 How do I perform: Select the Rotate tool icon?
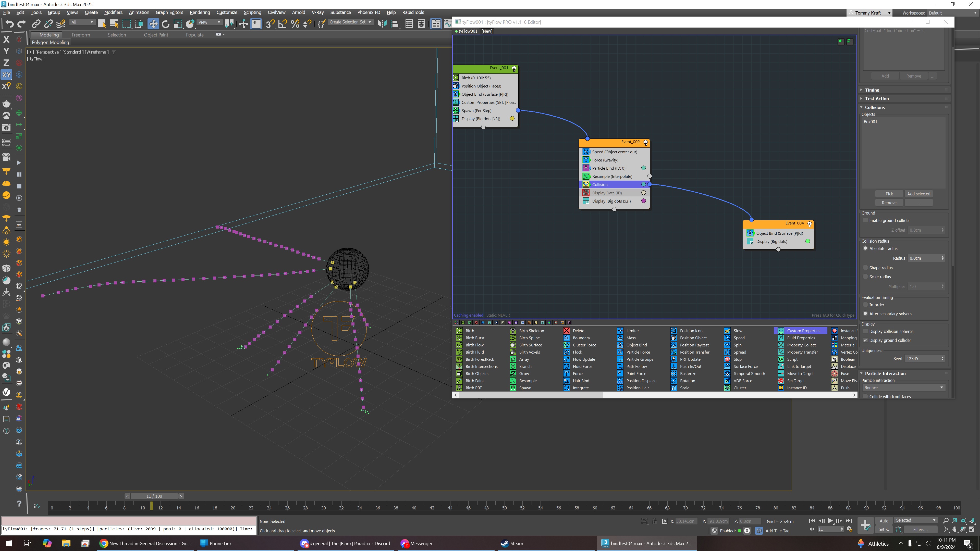[165, 24]
